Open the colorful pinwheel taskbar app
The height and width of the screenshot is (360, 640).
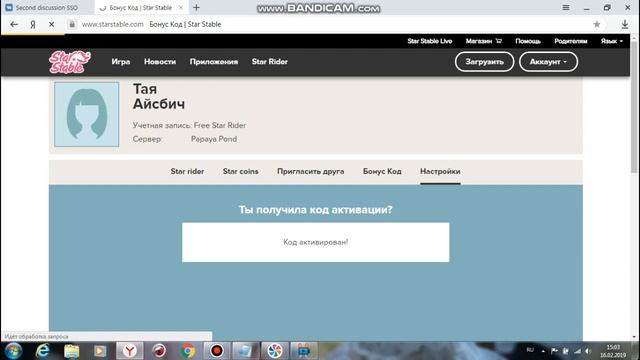point(275,351)
